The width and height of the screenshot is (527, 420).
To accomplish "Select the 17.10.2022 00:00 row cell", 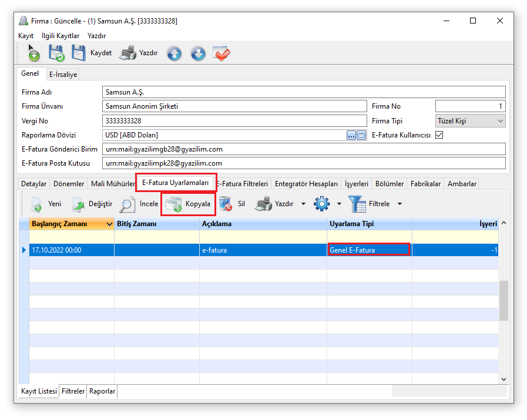I will [x=72, y=250].
